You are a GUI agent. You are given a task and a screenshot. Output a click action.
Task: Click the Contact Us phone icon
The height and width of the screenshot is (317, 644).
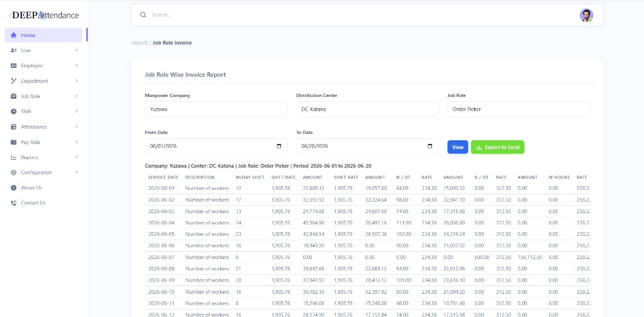click(14, 203)
